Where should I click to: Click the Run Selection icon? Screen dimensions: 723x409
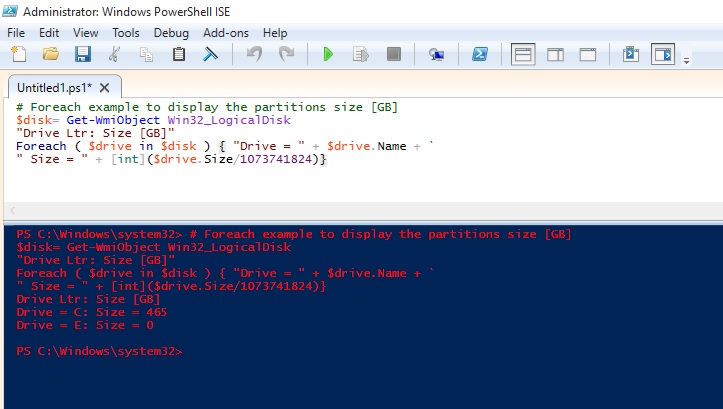tap(362, 54)
